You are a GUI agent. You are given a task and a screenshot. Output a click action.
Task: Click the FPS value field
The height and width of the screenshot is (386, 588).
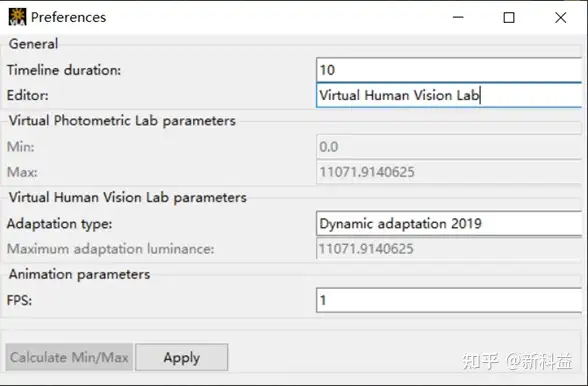click(449, 300)
